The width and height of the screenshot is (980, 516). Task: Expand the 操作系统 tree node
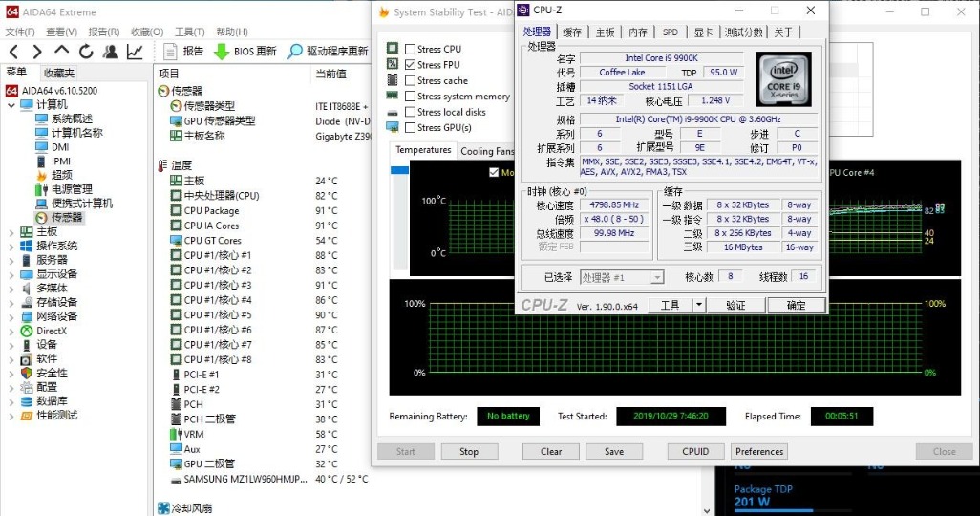[11, 246]
